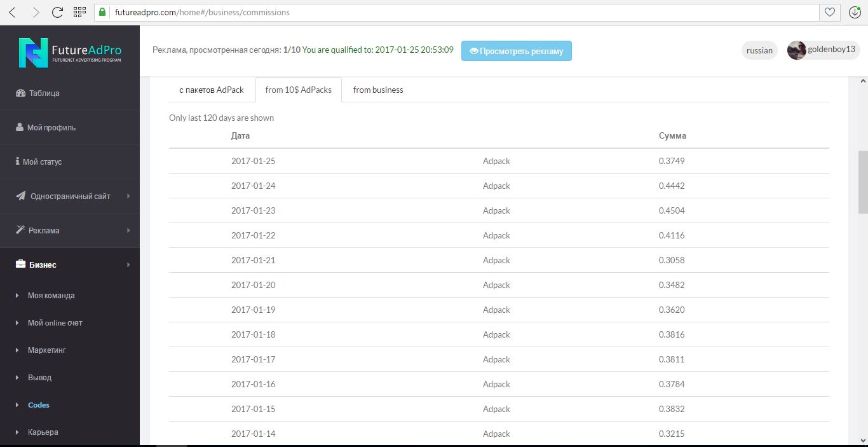Image resolution: width=868 pixels, height=447 pixels.
Task: Open Мой статус in sidebar
Action: pos(42,162)
